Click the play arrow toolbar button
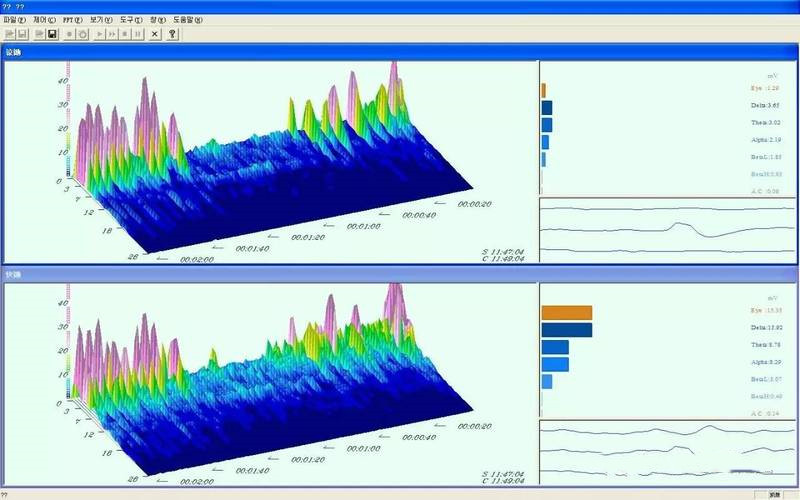The image size is (800, 500). [x=100, y=34]
